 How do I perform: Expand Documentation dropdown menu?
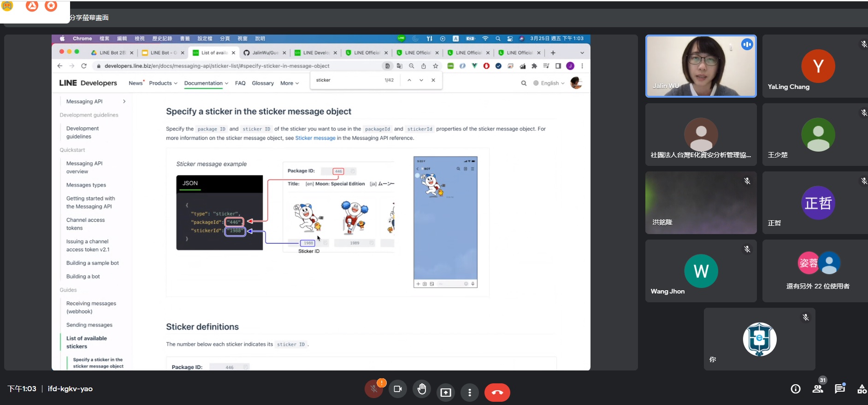206,83
